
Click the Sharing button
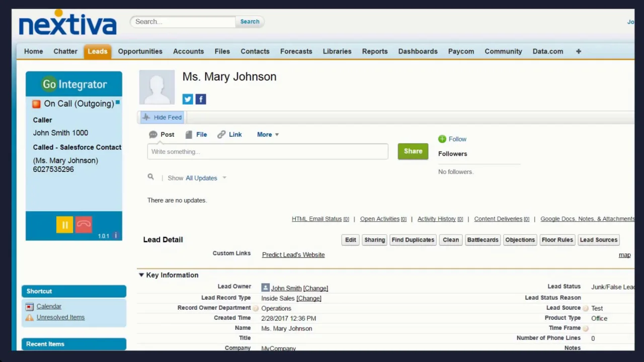click(x=375, y=240)
